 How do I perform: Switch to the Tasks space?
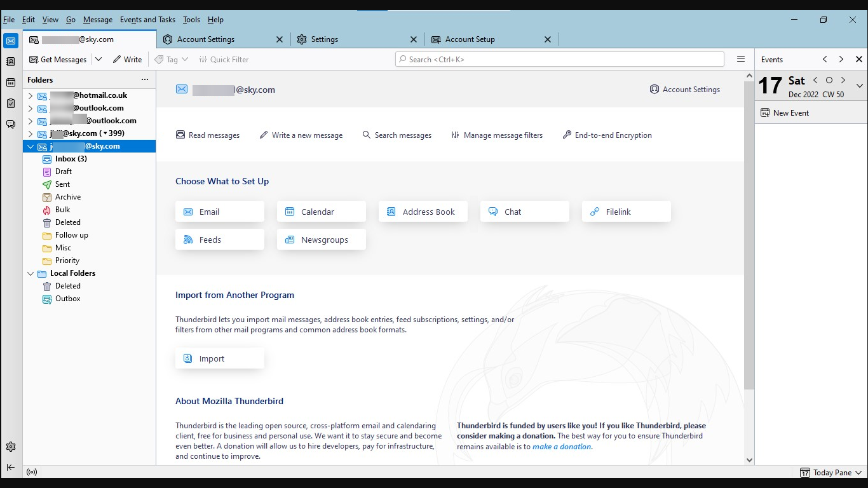click(10, 103)
